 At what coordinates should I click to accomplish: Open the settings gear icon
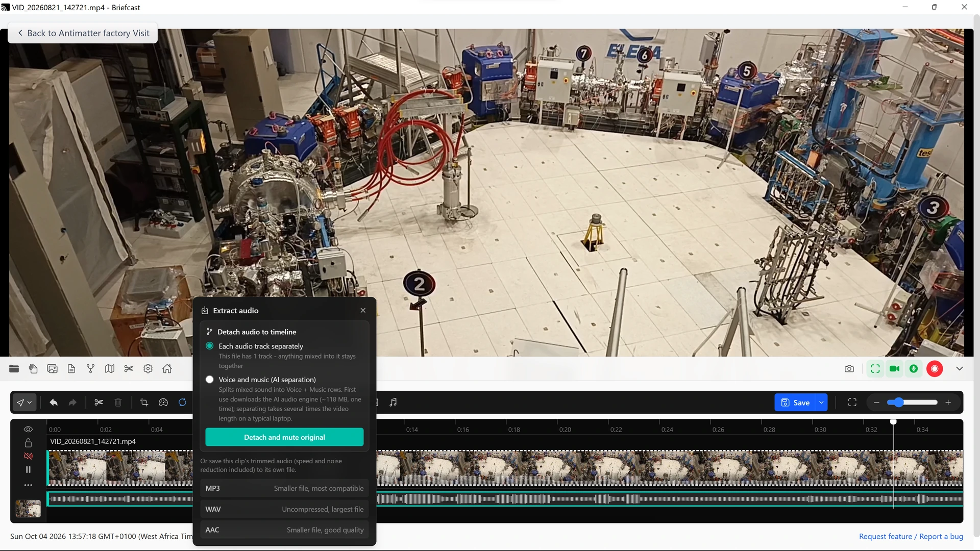tap(148, 368)
